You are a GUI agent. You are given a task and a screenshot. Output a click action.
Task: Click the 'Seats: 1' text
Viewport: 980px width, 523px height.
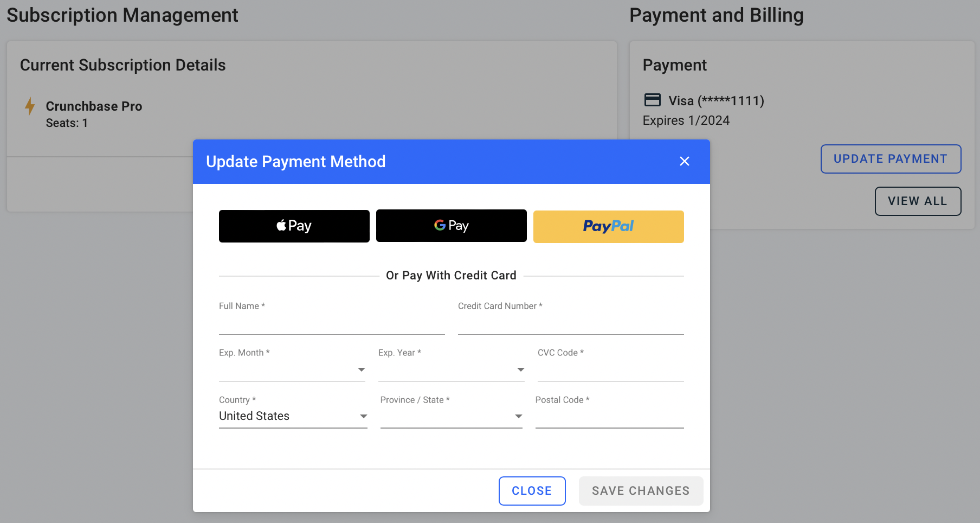click(x=67, y=123)
